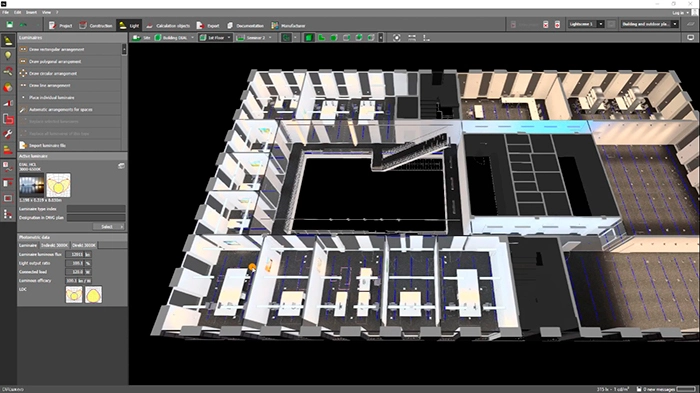Open the Select luminaire dropdown button
The width and height of the screenshot is (700, 393).
(108, 227)
